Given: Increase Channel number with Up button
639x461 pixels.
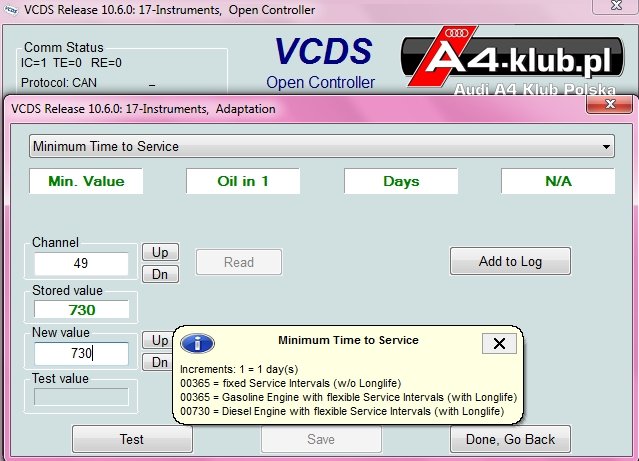Looking at the screenshot, I should pos(160,252).
